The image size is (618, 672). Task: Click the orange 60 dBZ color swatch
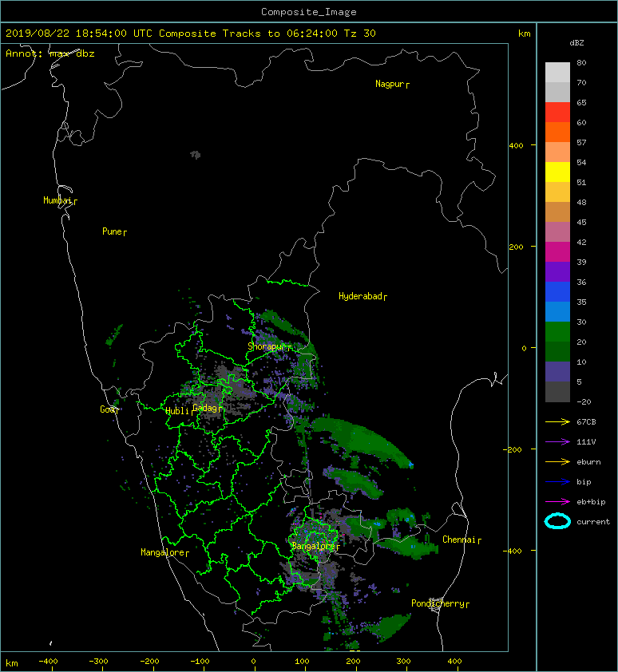coord(557,132)
